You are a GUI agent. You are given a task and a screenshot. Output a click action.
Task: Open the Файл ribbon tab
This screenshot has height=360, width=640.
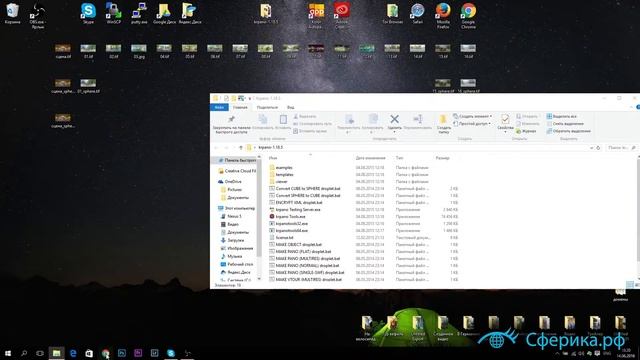219,107
